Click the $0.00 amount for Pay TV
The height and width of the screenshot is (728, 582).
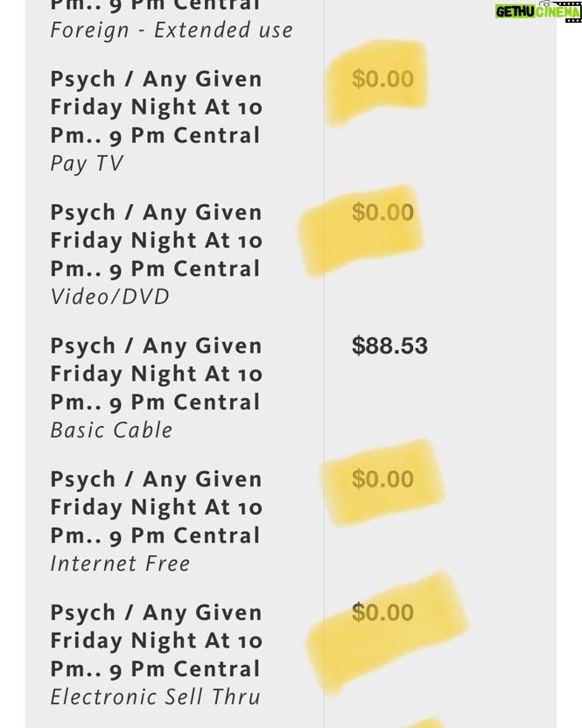click(382, 79)
